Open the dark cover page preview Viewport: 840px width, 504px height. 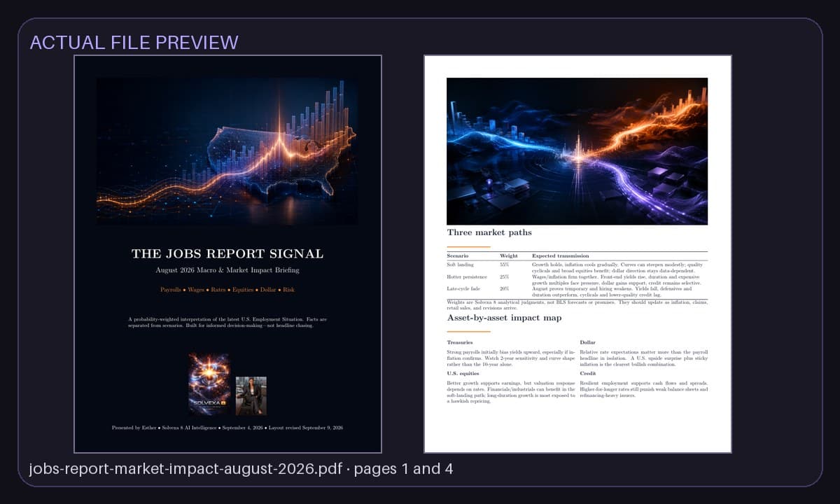tap(227, 254)
